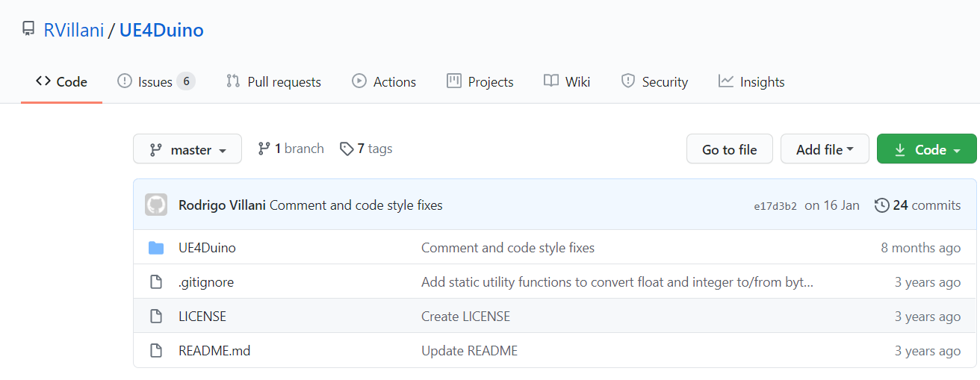
Task: Open the RVillani owner profile link
Action: coord(74,31)
